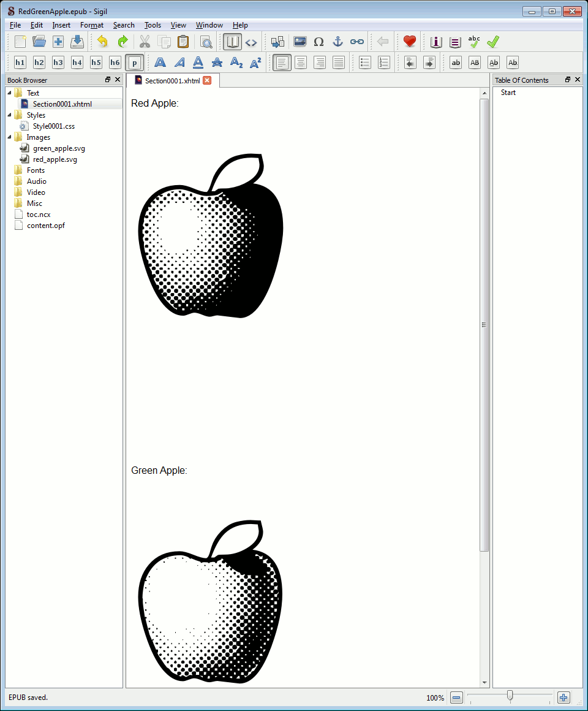The image size is (588, 711).
Task: Switch to Code View mode
Action: 251,42
